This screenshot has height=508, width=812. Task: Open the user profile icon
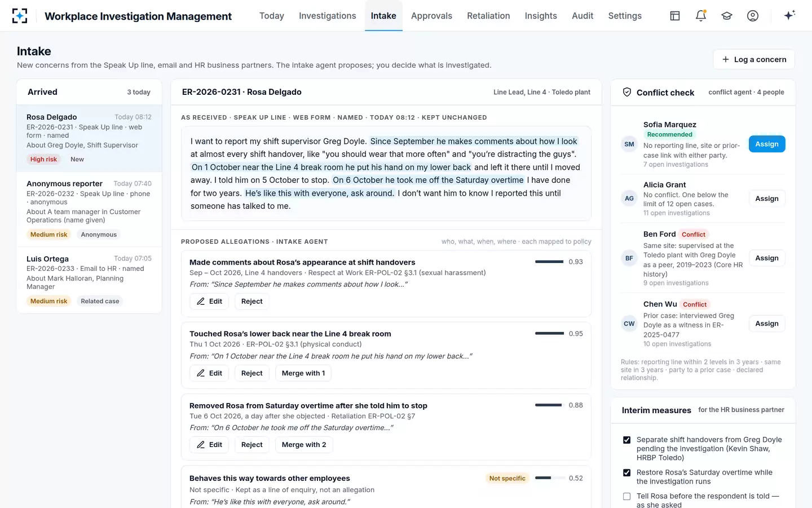(753, 16)
